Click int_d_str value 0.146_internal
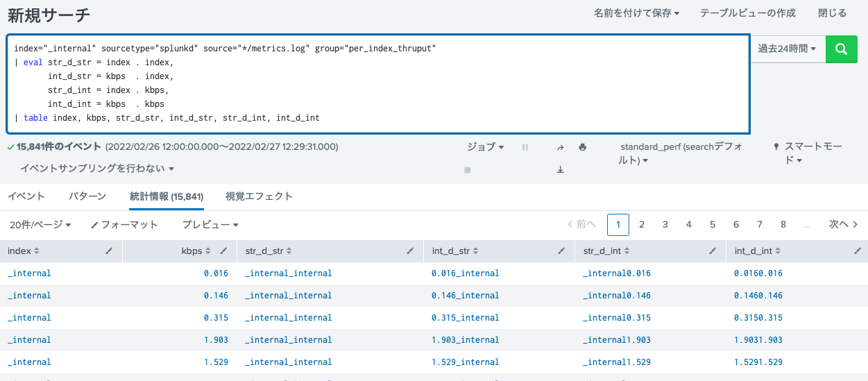This screenshot has height=381, width=868. (x=465, y=296)
